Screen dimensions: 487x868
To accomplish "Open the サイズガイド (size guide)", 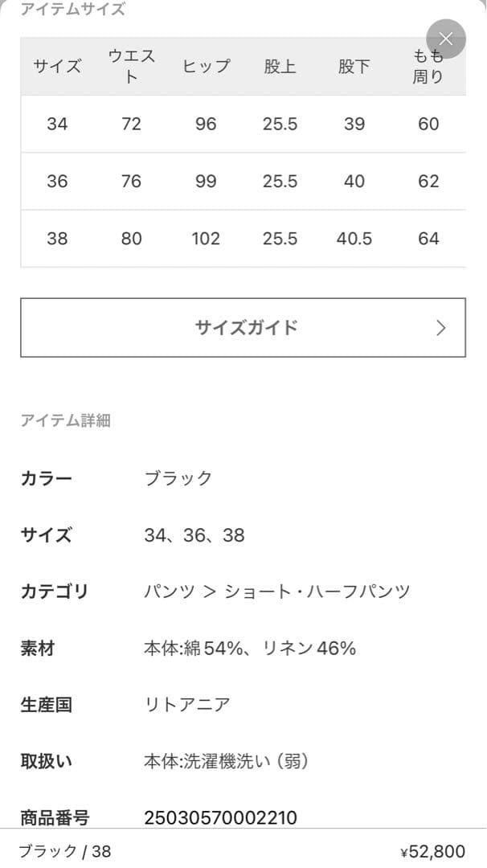I will pos(243,327).
